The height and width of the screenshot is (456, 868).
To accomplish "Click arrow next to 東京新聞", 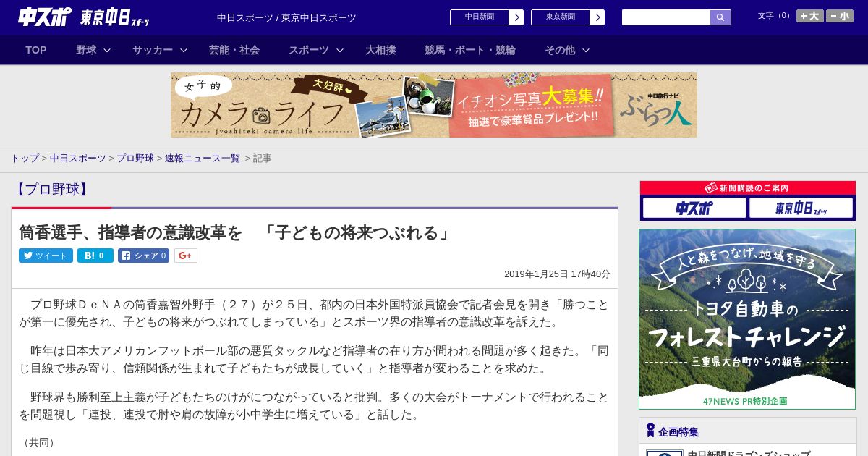I will tap(597, 17).
